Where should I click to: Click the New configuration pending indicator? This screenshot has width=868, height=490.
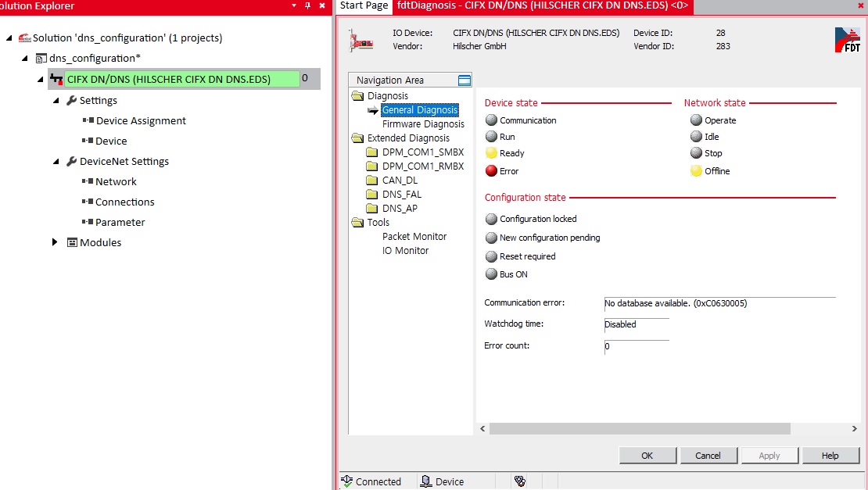click(x=491, y=238)
